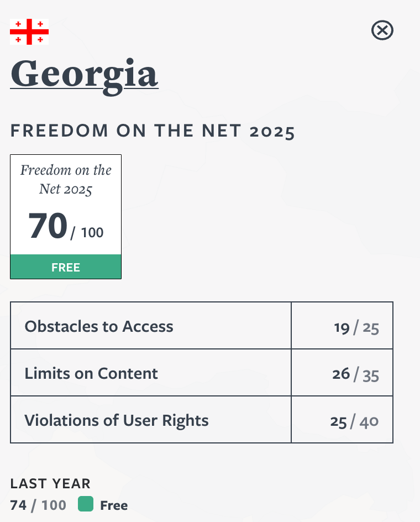
Task: Click the 25 / 40 score cell
Action: pos(354,422)
